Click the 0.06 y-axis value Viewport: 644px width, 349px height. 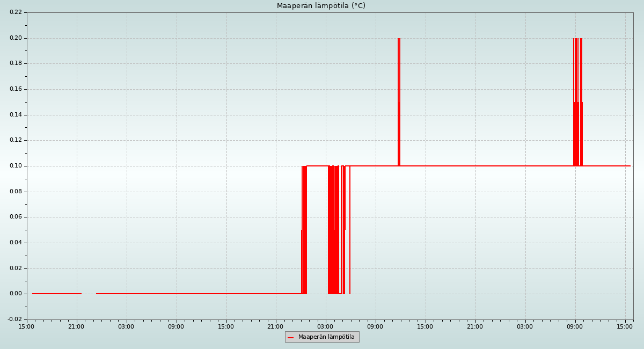click(16, 217)
